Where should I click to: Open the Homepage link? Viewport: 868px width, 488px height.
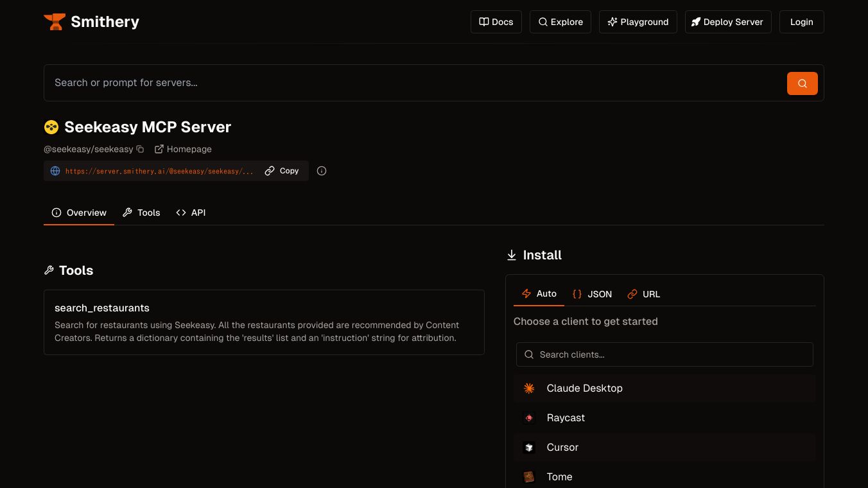tap(183, 149)
